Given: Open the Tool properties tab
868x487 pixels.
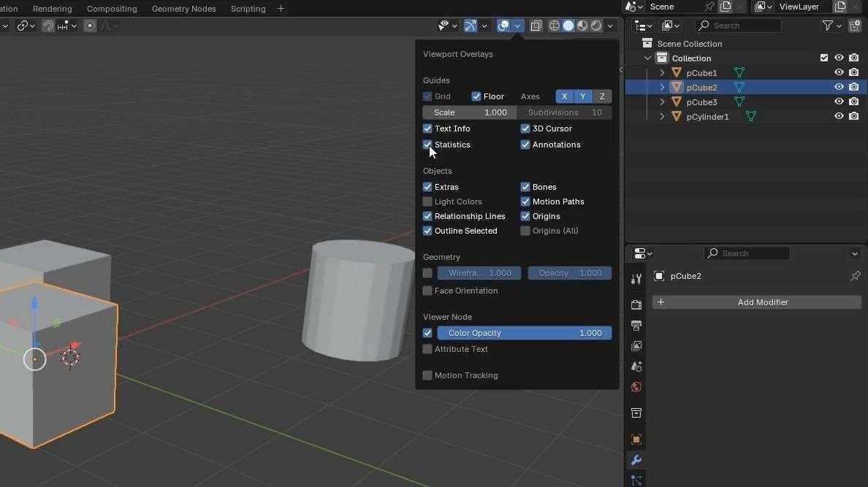Looking at the screenshot, I should 636,279.
